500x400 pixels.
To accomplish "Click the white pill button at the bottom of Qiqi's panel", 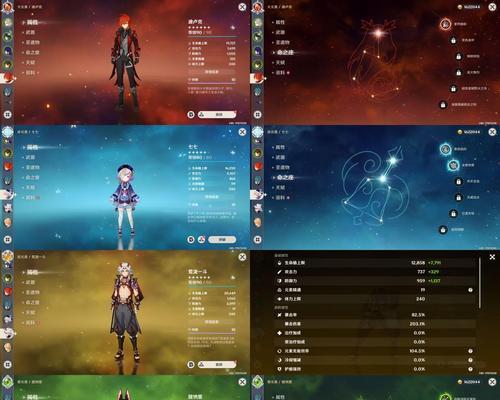I will tap(222, 239).
